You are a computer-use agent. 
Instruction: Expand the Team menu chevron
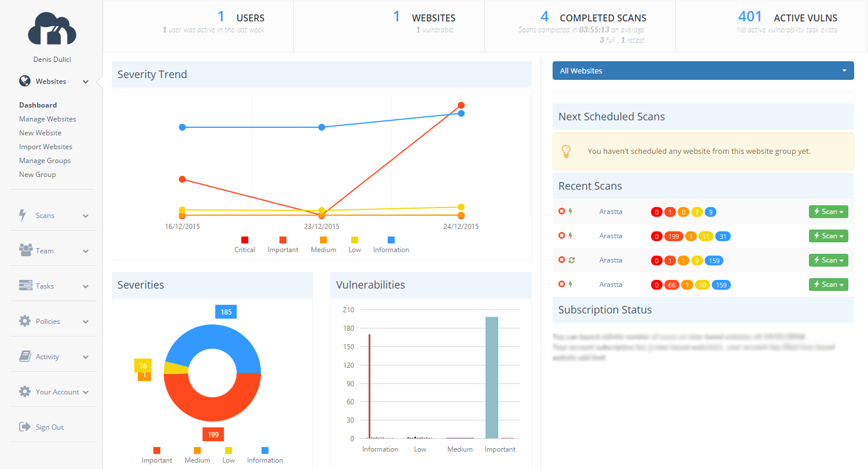pyautogui.click(x=86, y=251)
